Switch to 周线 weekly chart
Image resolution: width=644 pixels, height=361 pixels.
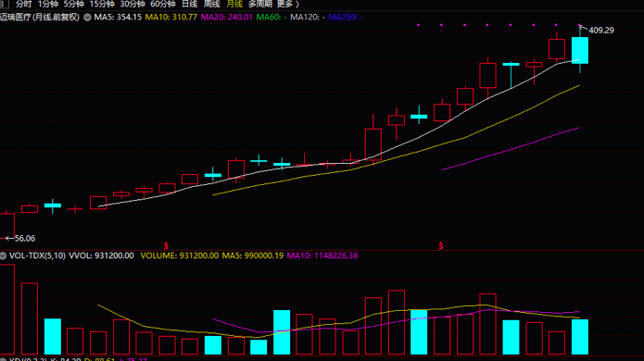[x=211, y=4]
